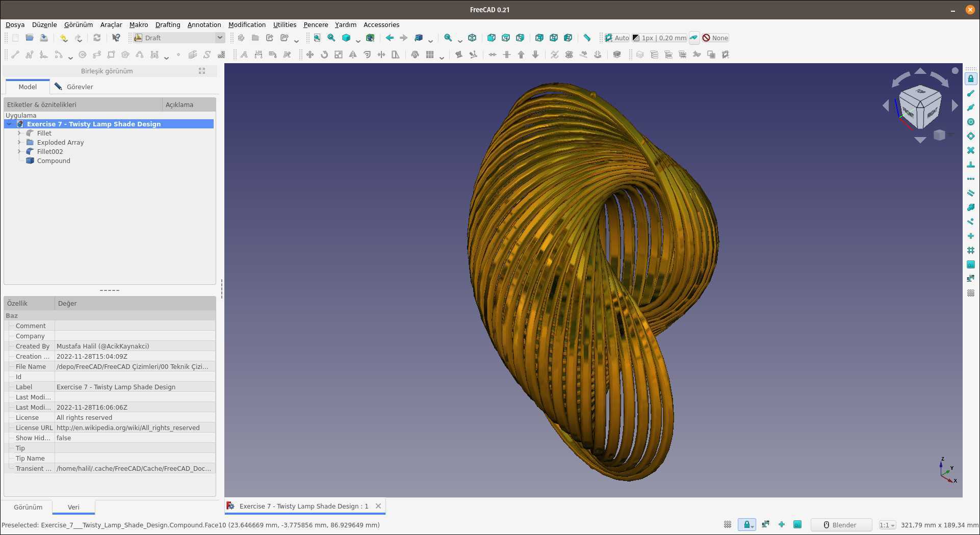Open the line color and width button

click(x=659, y=38)
